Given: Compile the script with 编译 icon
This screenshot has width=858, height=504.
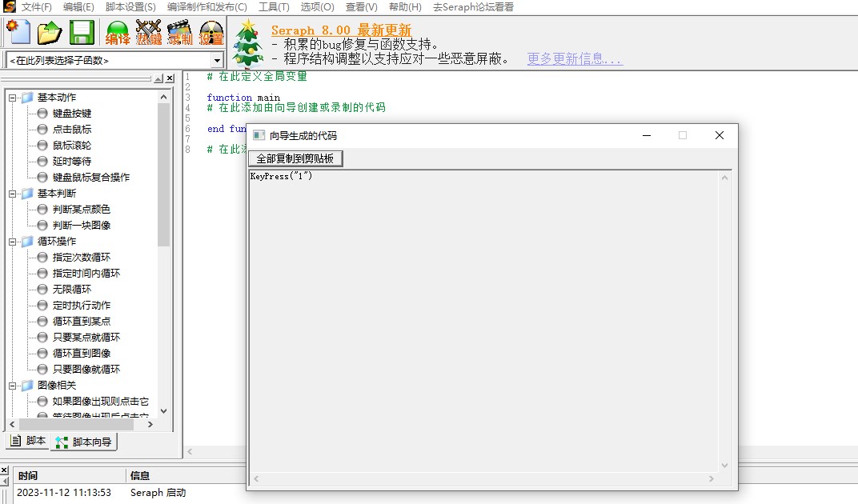Looking at the screenshot, I should (118, 32).
